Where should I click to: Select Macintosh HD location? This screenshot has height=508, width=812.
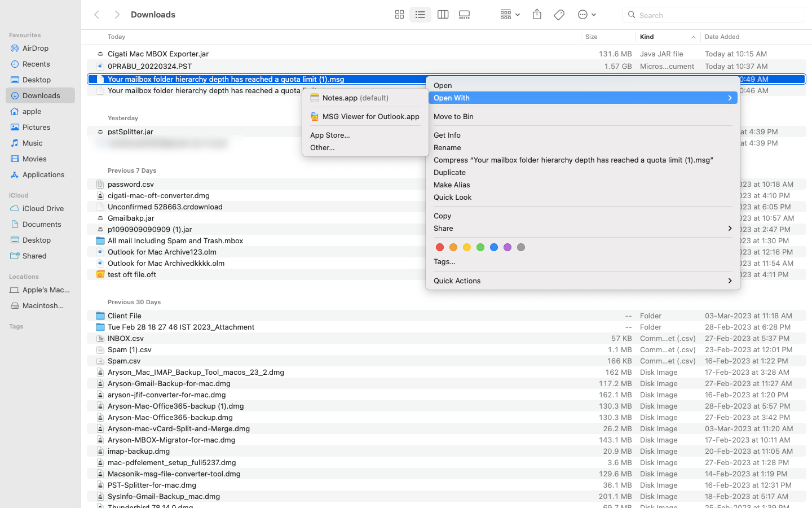(40, 305)
